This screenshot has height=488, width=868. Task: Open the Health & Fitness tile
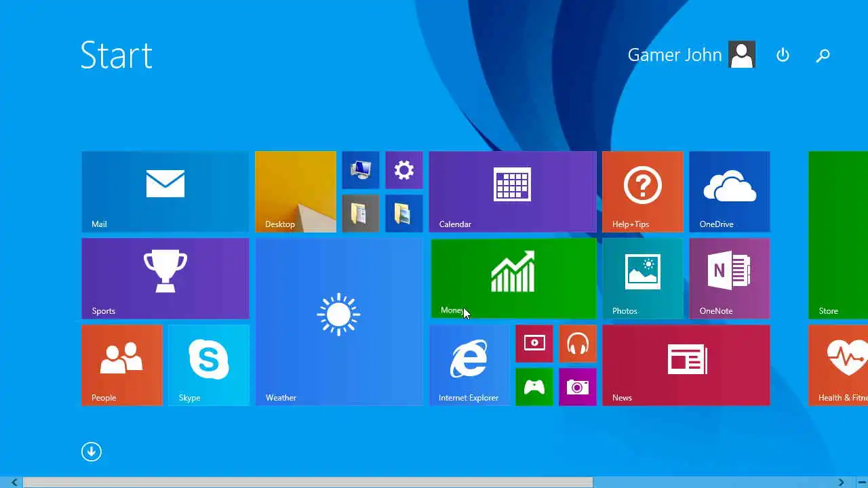point(838,365)
